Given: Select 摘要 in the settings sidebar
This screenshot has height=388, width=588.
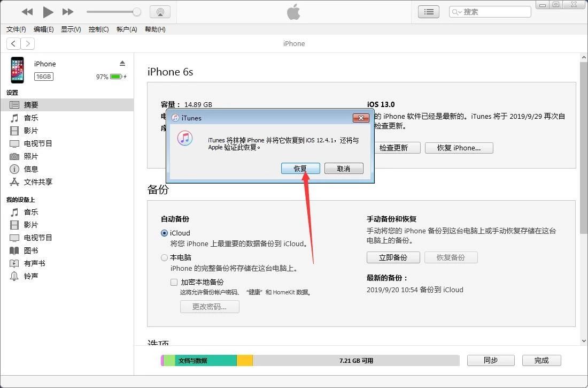Looking at the screenshot, I should (67, 105).
